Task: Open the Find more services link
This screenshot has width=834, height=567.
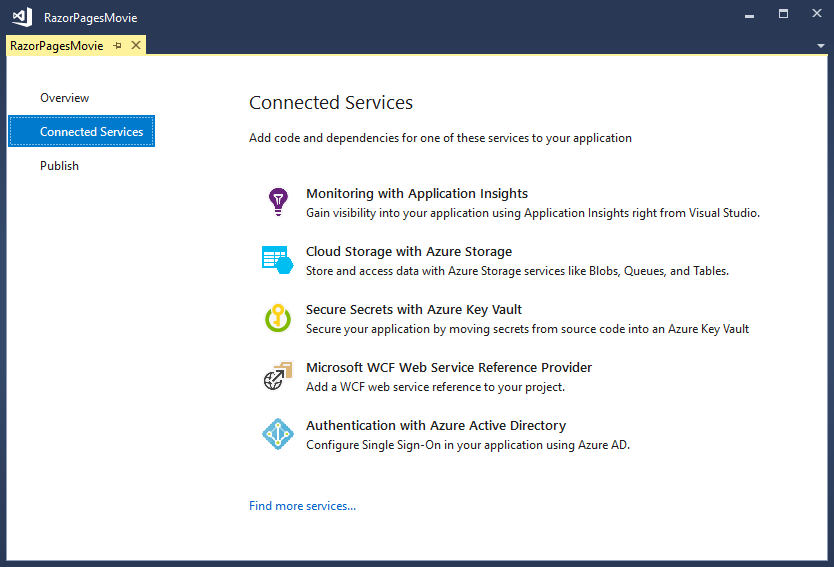Action: pyautogui.click(x=302, y=506)
